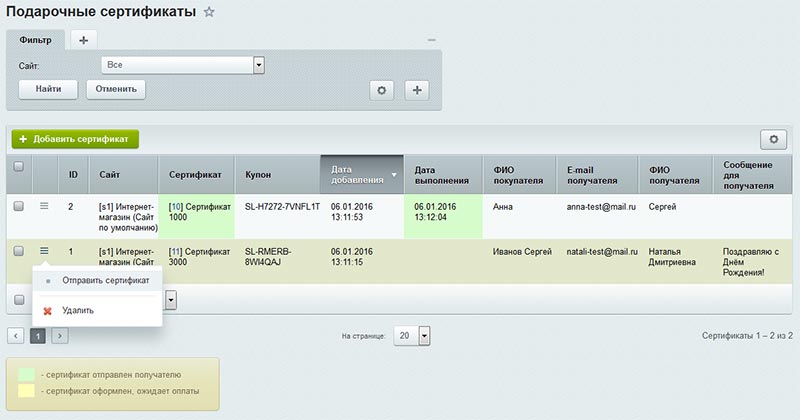Click the Найти button
800x420 pixels.
(48, 89)
